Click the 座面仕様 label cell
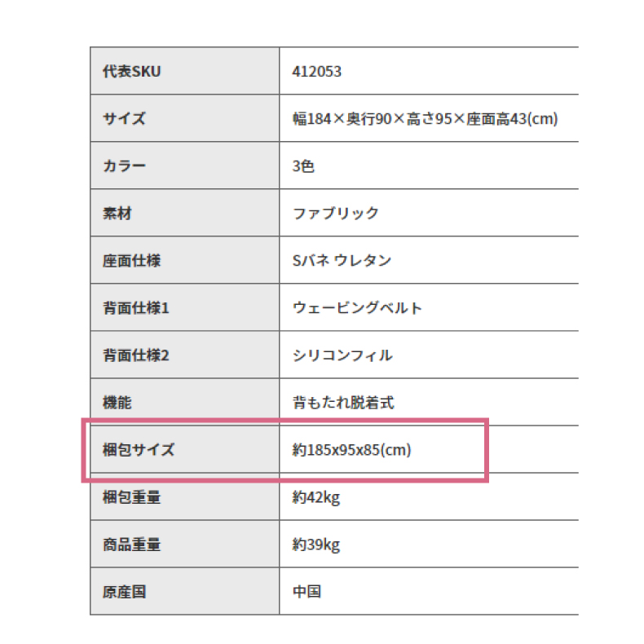The height and width of the screenshot is (644, 644). tap(185, 260)
